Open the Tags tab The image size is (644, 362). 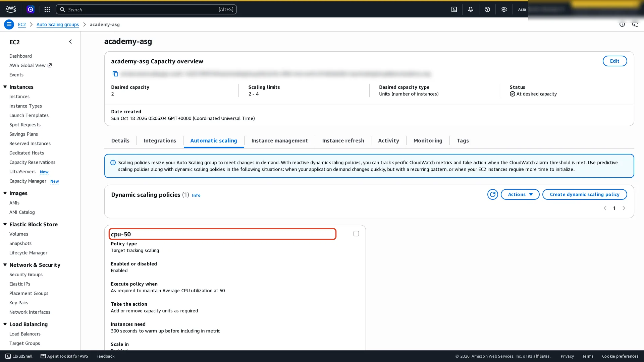click(463, 141)
